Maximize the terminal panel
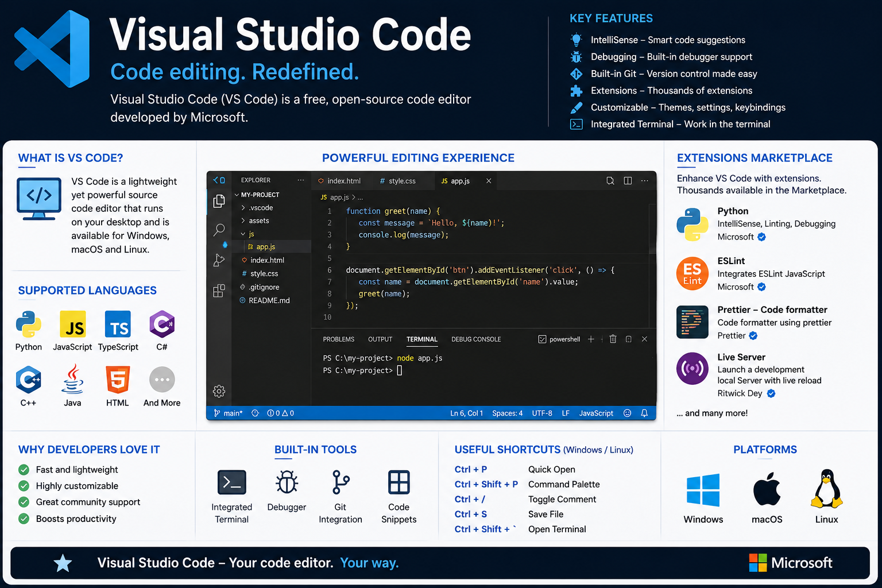882x588 pixels. pos(629,339)
